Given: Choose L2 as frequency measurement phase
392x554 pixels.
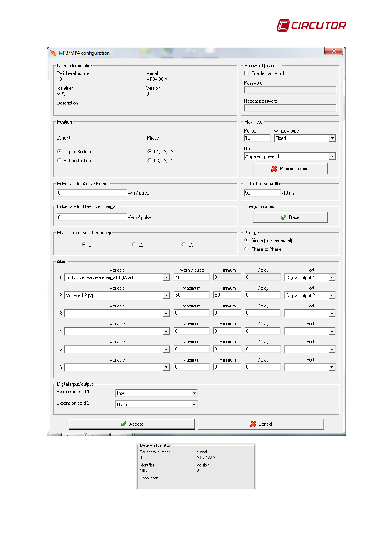Looking at the screenshot, I should point(134,245).
